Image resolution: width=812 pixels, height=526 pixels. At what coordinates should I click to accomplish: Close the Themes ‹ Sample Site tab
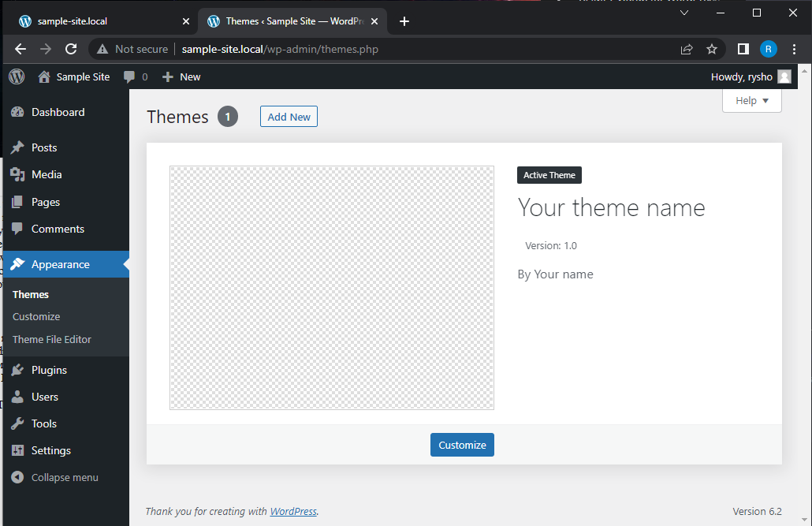(374, 21)
